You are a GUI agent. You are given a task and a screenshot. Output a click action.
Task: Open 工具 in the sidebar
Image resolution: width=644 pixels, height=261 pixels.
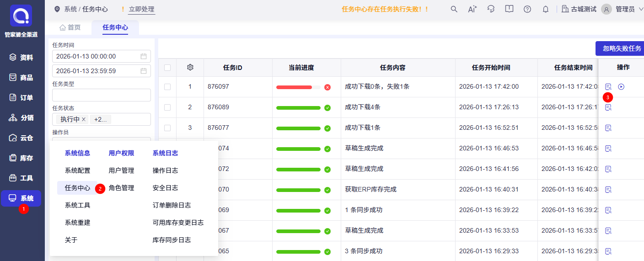click(x=21, y=178)
